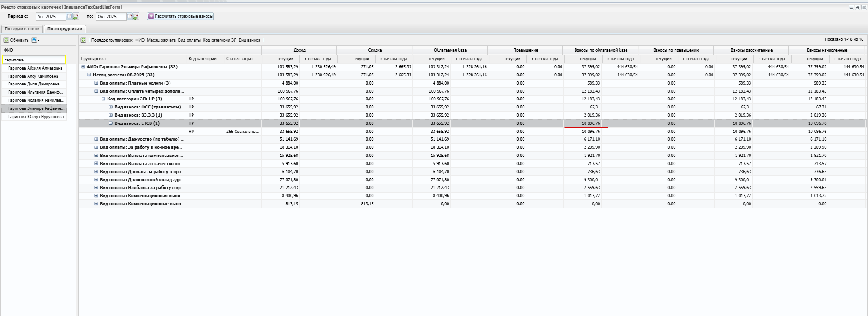Viewport: 868px width, 316px height.
Task: Click discount value 813,15 in last row
Action: [368, 204]
